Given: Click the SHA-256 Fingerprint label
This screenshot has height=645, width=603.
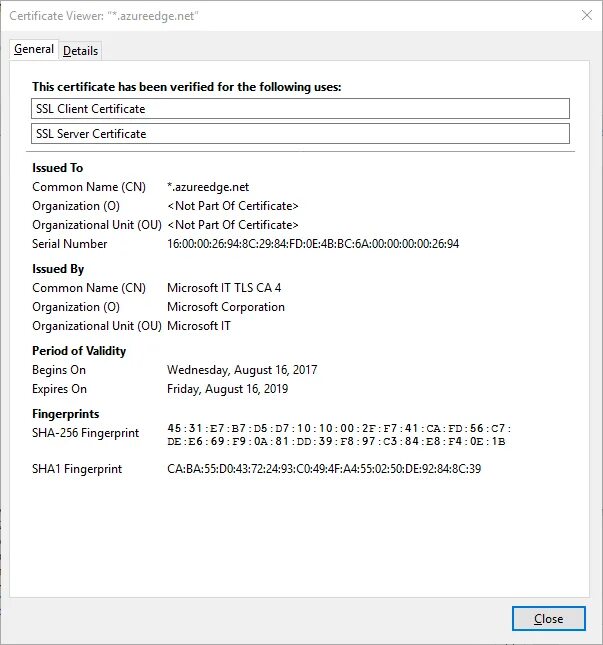Looking at the screenshot, I should (x=86, y=433).
